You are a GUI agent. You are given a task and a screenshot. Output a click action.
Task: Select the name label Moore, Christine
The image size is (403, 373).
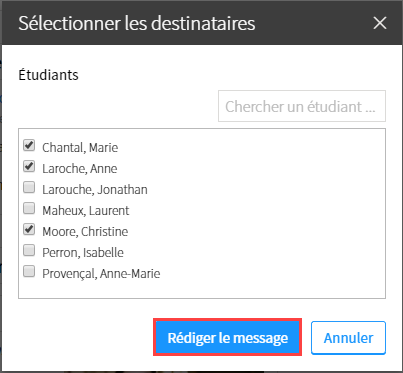[x=85, y=231]
